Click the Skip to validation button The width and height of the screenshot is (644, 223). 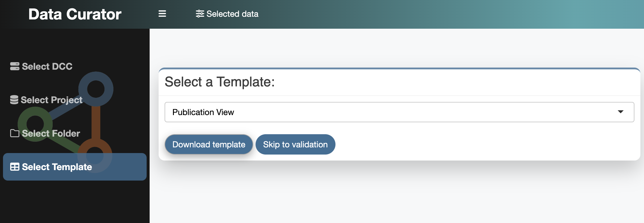[295, 144]
